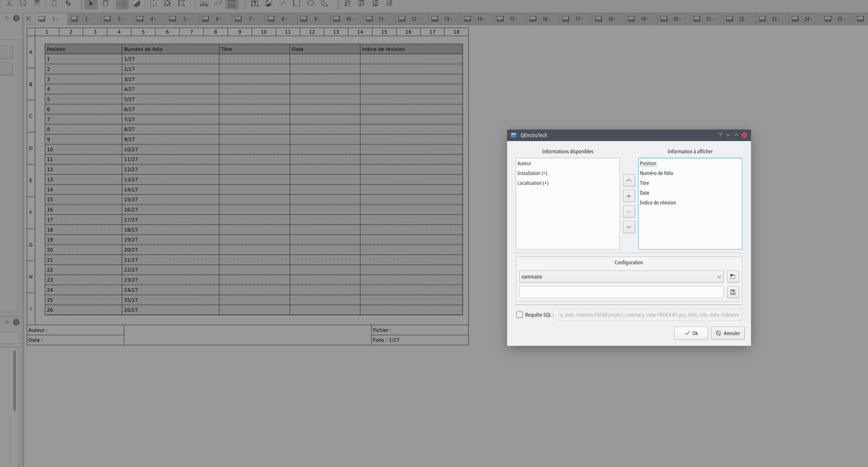Go to the first folio tab arrow
The height and width of the screenshot is (467, 868).
coord(29,18)
